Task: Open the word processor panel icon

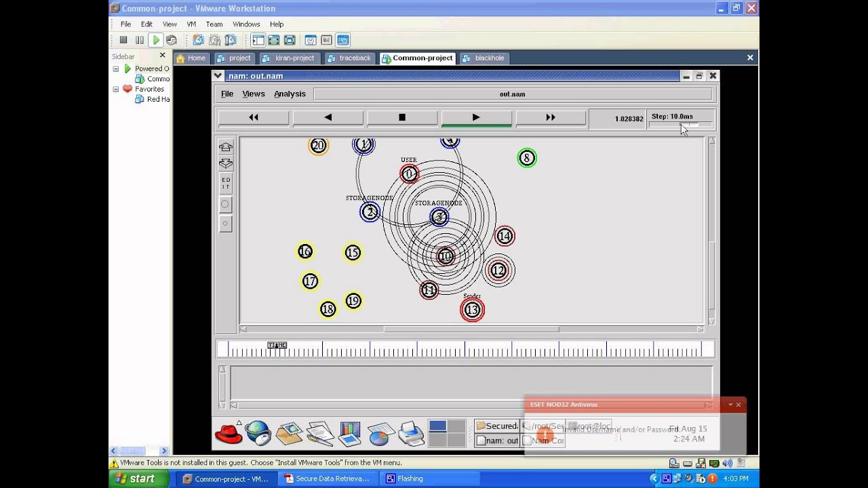Action: [x=319, y=433]
